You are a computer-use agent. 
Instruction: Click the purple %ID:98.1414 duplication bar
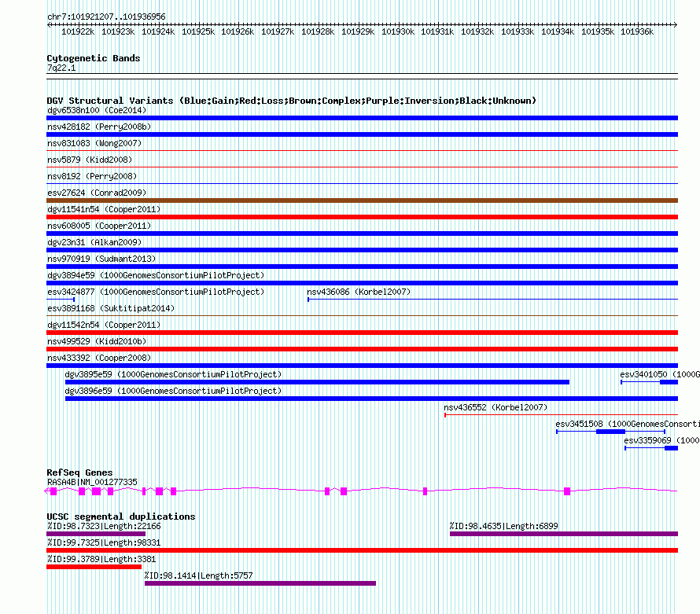[260, 583]
